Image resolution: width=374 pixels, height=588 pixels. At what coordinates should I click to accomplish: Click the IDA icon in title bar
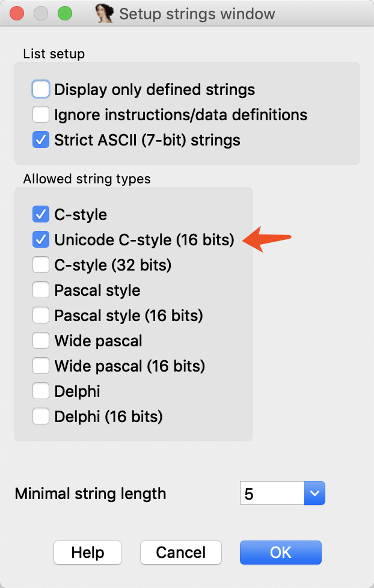[x=105, y=13]
